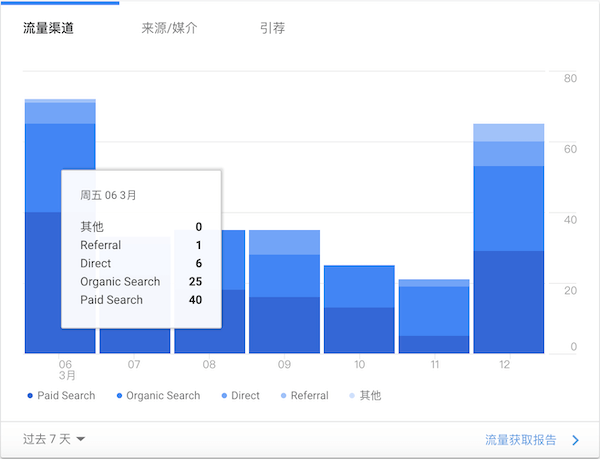Switch to the 流量渠道 tab
Screen dimensions: 600x459
[x=48, y=28]
